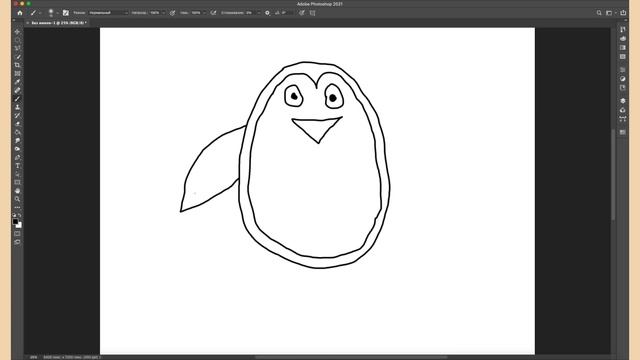Click the Smoothing value field
This screenshot has width=640, height=360.
[250, 13]
